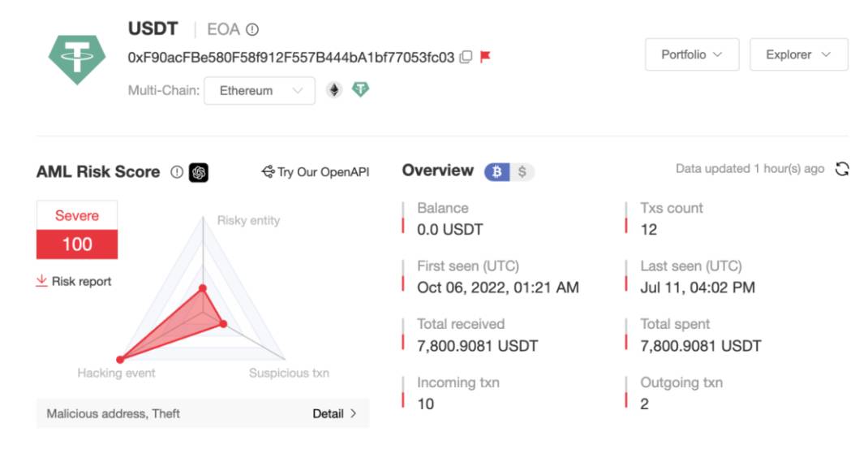
Task: Refresh overview data with the reload icon
Action: [x=842, y=169]
